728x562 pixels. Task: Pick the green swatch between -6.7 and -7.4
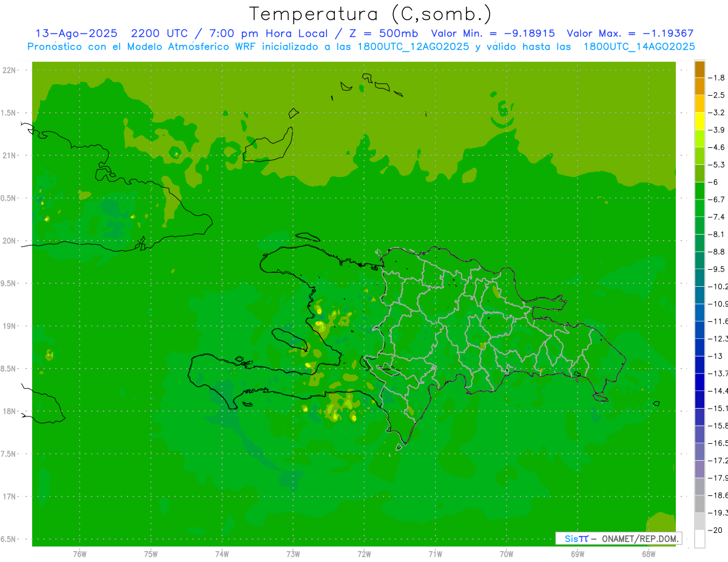699,208
